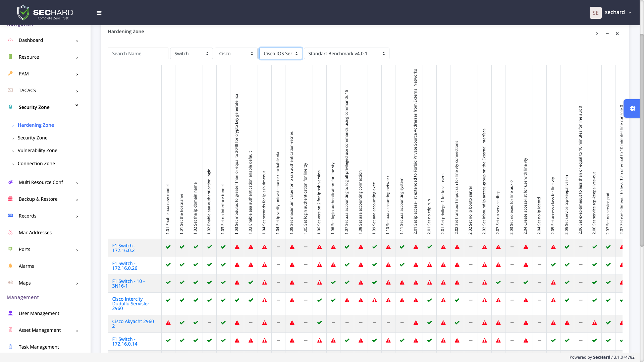Viewport: 644px width, 362px height.
Task: Expand the Ports menu chevron
Action: (x=77, y=250)
